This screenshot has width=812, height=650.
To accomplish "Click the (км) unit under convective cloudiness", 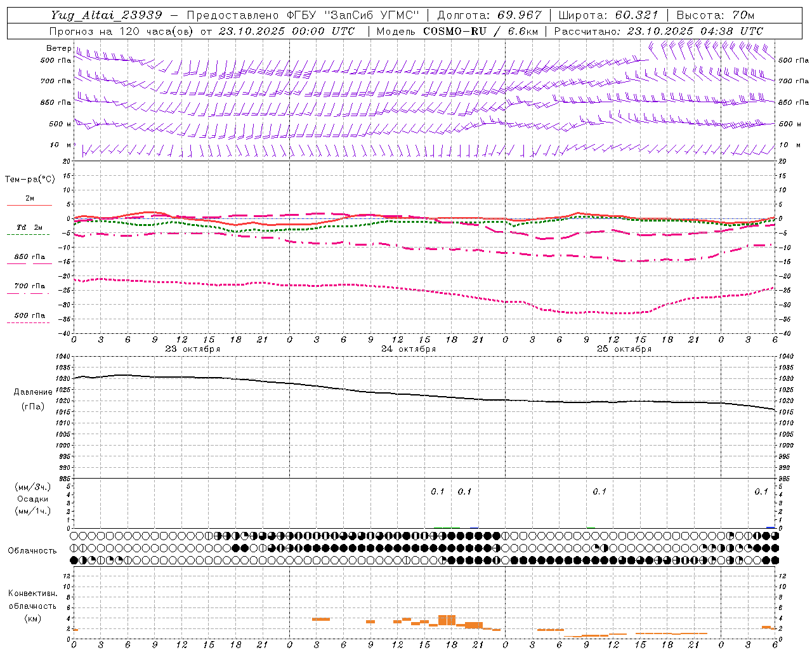I will pos(32,618).
